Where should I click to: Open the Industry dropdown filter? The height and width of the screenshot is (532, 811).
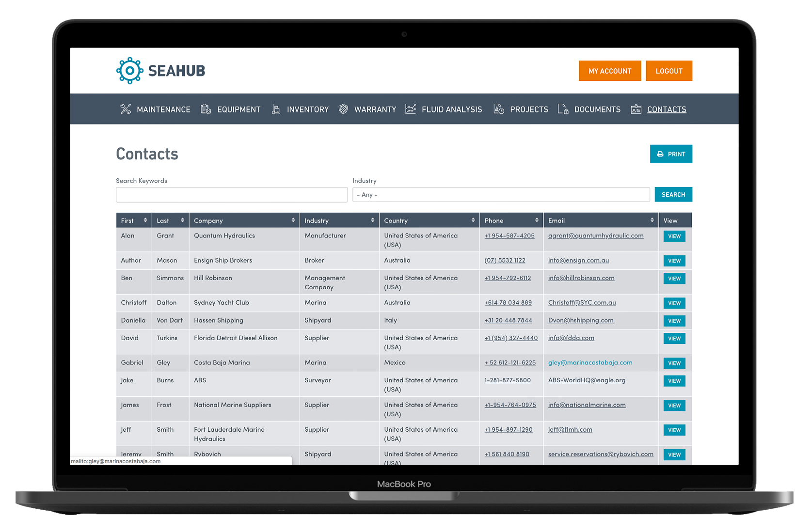coord(501,194)
